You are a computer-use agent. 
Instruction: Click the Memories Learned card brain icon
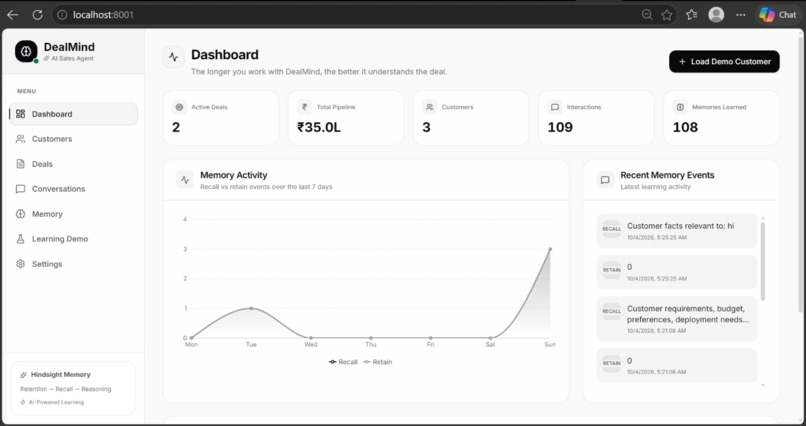680,107
